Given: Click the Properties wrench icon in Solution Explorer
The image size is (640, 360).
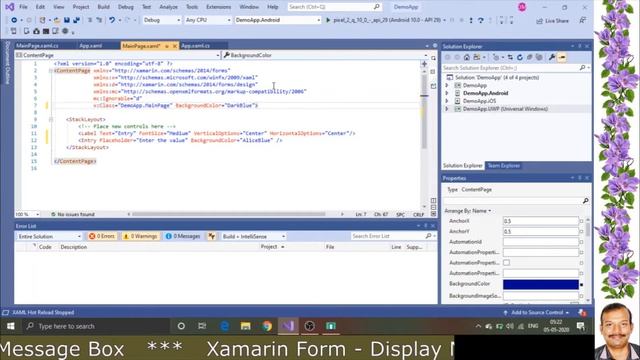Looking at the screenshot, I should pos(552,58).
